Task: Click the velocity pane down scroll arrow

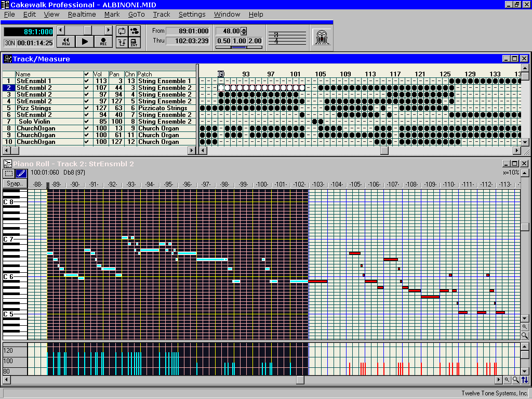Action: click(x=525, y=371)
